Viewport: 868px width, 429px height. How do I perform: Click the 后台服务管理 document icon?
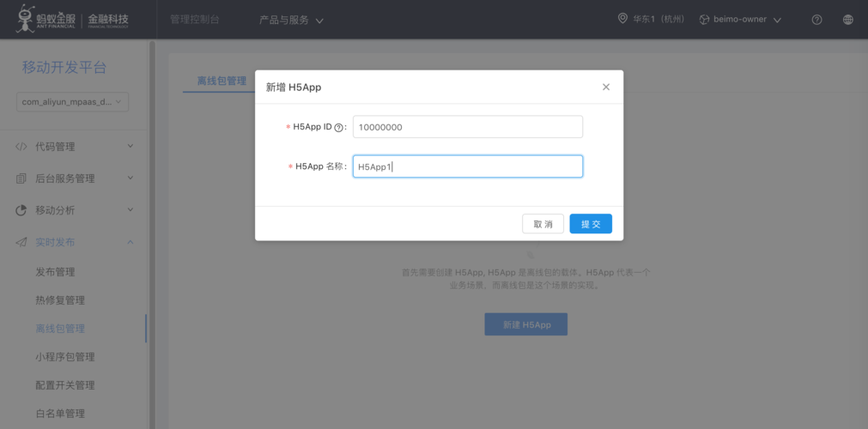click(x=21, y=178)
